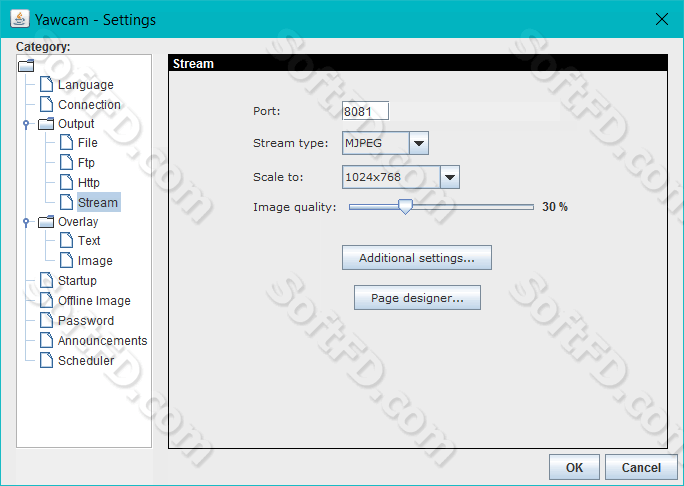
Task: Click the Http page icon
Action: click(66, 182)
